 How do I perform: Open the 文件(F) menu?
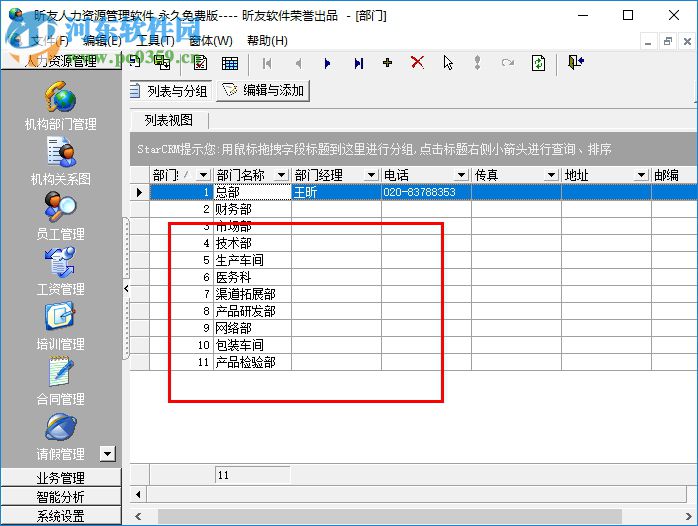(49, 41)
